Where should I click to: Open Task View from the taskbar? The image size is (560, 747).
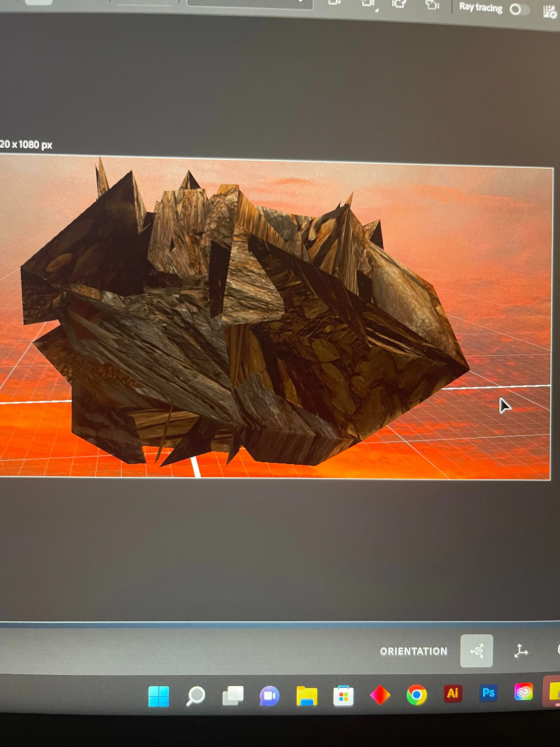tap(233, 695)
